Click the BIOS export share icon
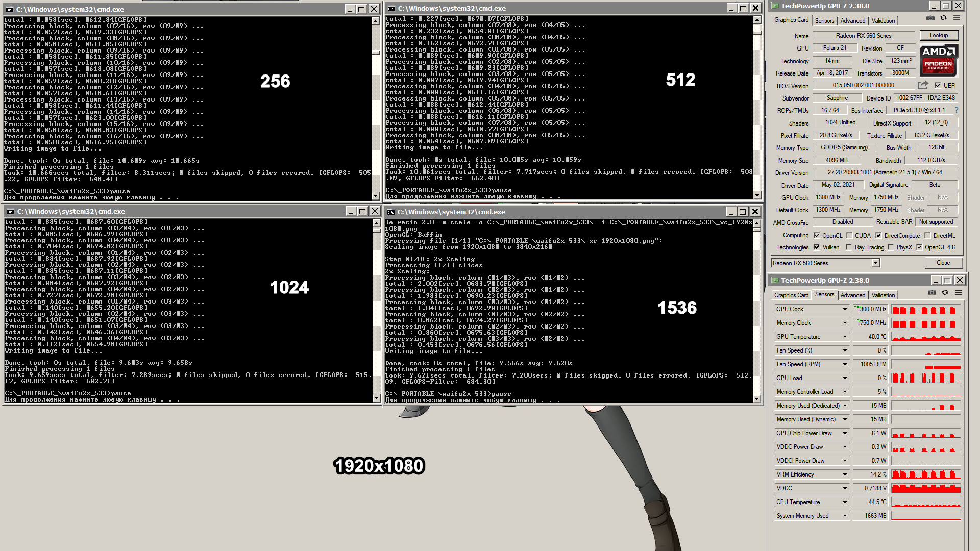The height and width of the screenshot is (551, 980). point(923,85)
